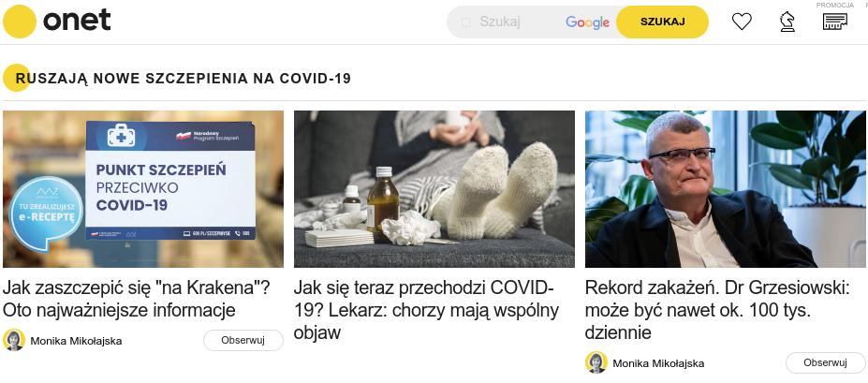Click the small icon inside search field

pos(466,22)
